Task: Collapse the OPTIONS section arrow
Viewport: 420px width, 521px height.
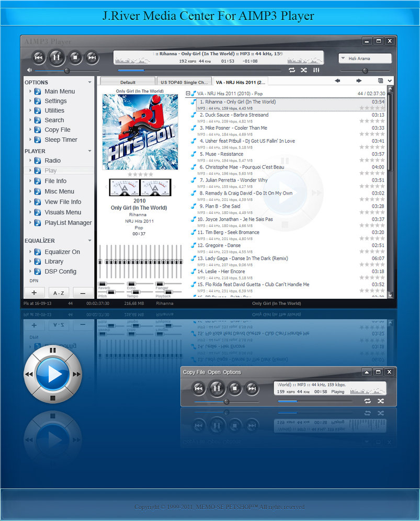Action: point(90,82)
